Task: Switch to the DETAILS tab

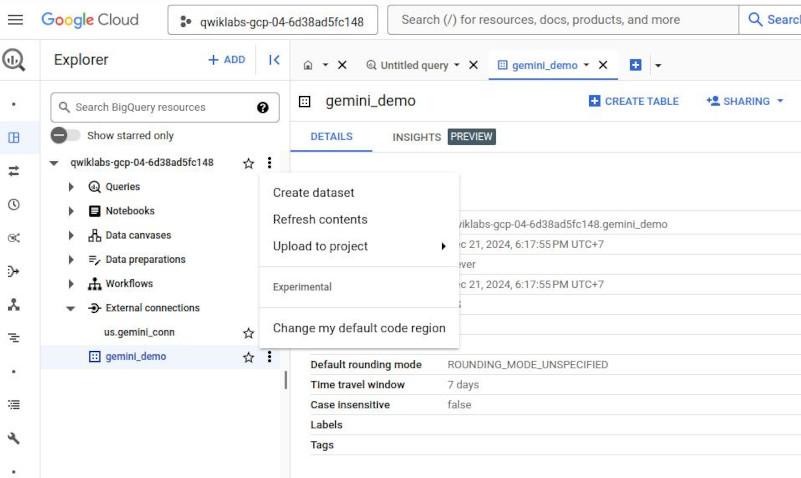Action: pos(331,137)
